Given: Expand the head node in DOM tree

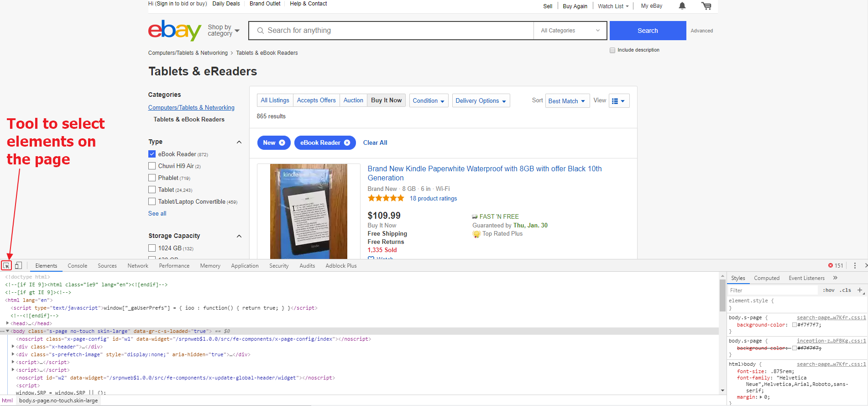Looking at the screenshot, I should coord(7,323).
